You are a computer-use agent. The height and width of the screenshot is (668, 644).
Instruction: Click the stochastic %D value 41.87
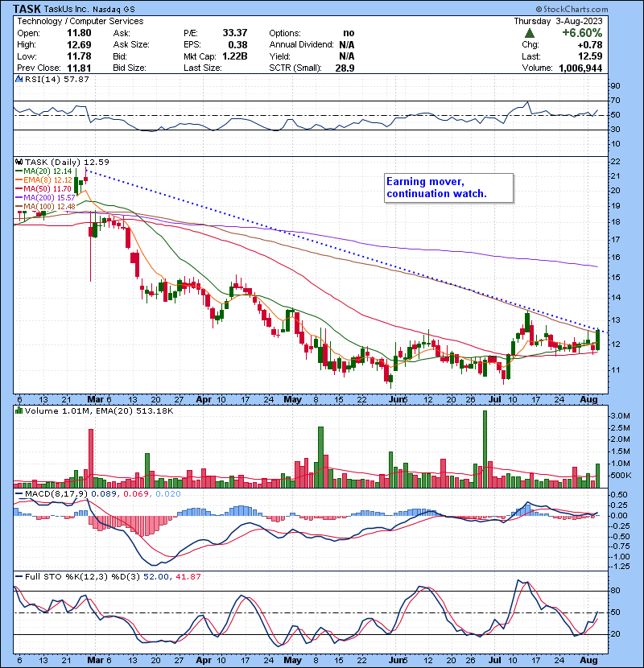tap(188, 576)
